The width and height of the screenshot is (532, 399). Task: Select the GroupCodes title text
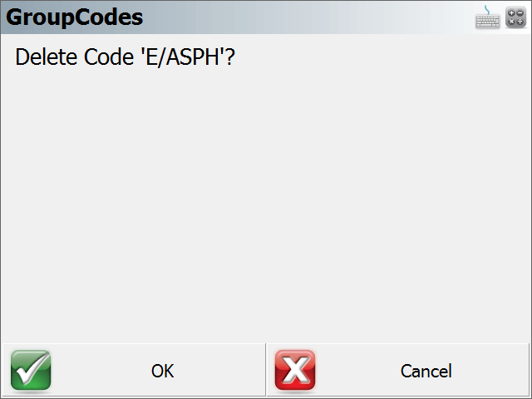tap(74, 17)
